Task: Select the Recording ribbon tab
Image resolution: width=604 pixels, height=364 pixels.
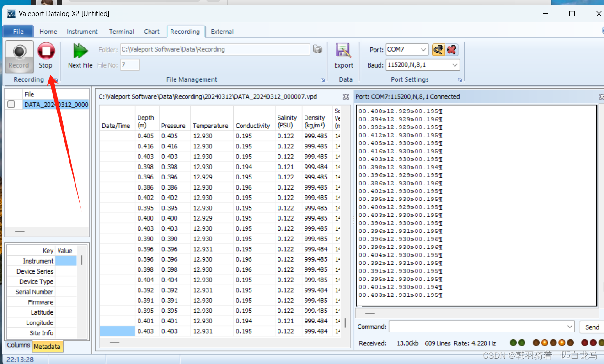Action: coord(185,32)
